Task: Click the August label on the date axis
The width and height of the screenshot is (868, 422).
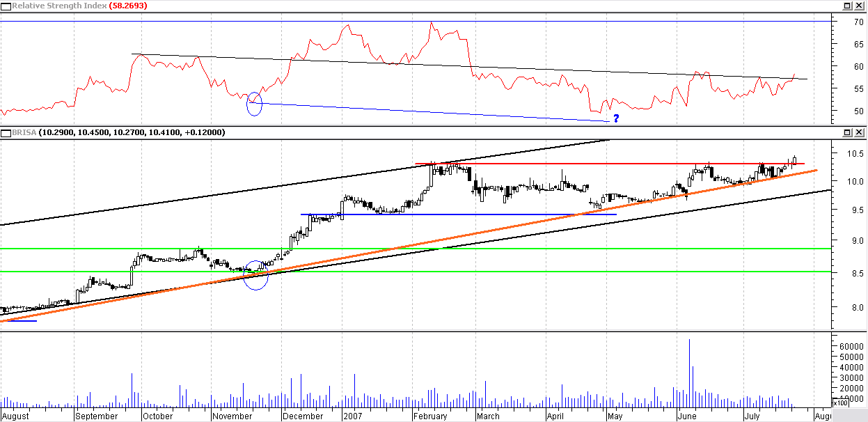Action: click(x=17, y=416)
